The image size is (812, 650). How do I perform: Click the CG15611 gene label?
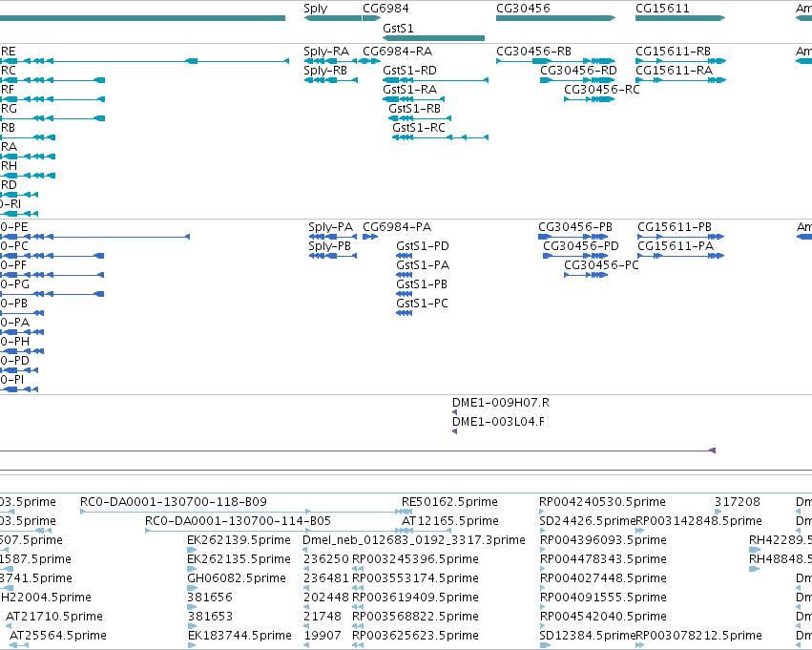pyautogui.click(x=662, y=9)
